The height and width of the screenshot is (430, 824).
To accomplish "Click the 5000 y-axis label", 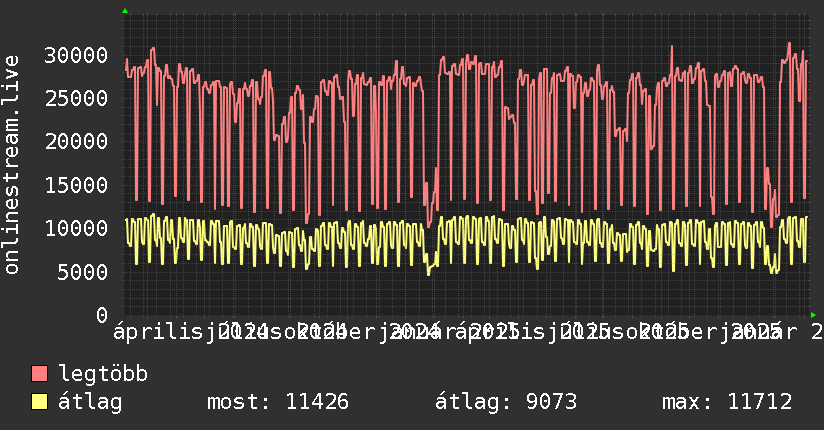I will click(x=83, y=272).
